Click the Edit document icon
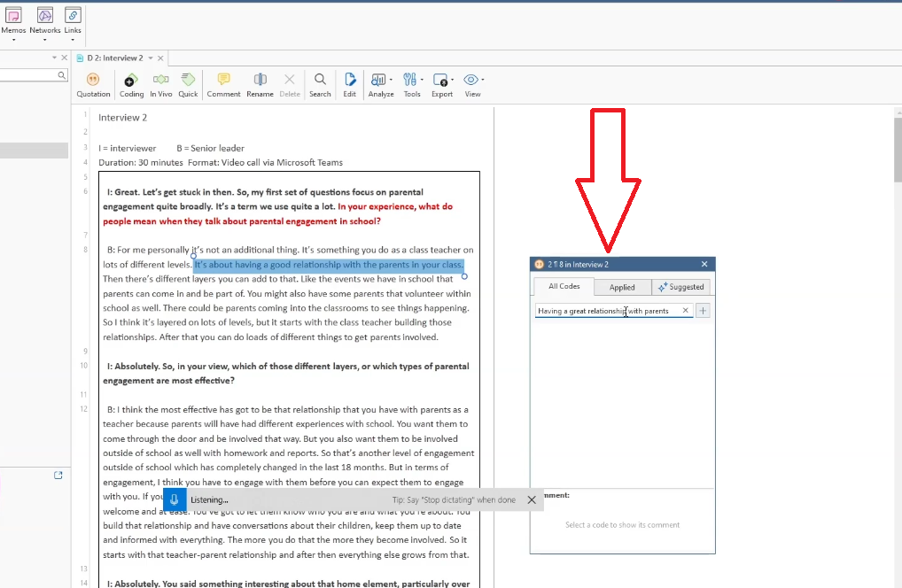 point(350,84)
